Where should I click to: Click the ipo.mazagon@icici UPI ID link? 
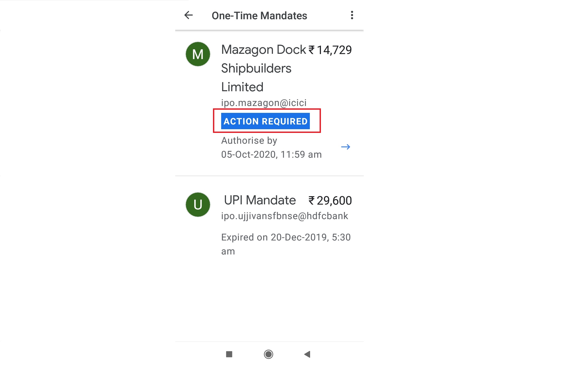[264, 103]
